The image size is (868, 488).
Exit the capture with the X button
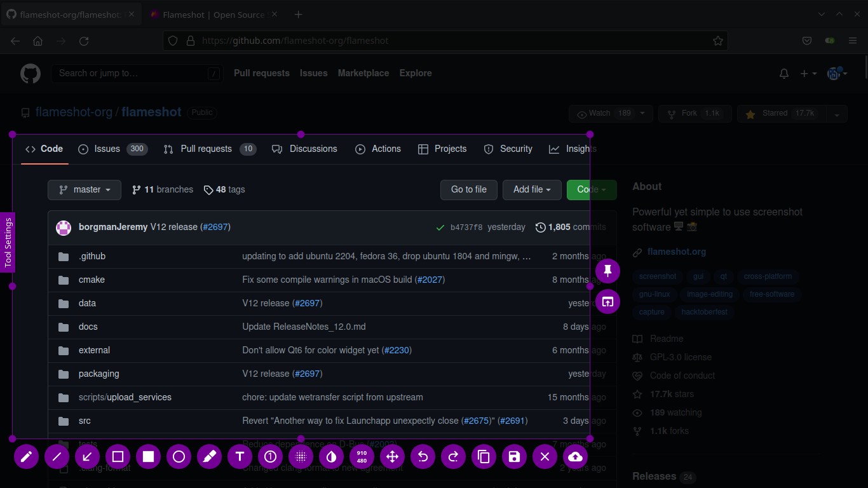coord(545,456)
